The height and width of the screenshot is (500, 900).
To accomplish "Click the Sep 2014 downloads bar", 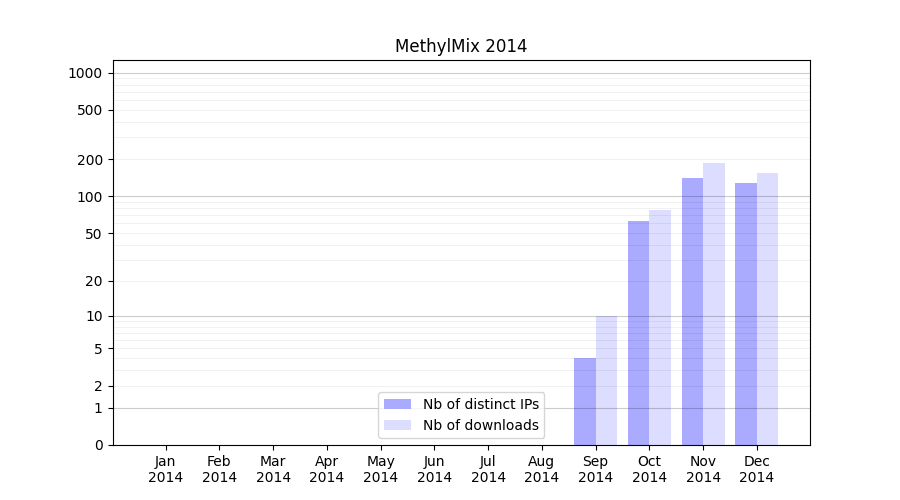I will pos(606,380).
